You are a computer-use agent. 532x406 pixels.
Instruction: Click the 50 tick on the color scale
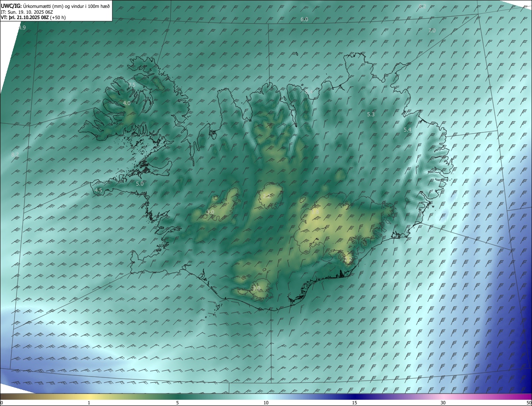[529, 403]
